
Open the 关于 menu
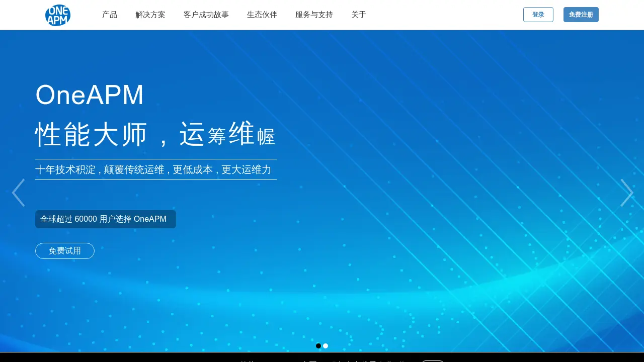pos(359,15)
